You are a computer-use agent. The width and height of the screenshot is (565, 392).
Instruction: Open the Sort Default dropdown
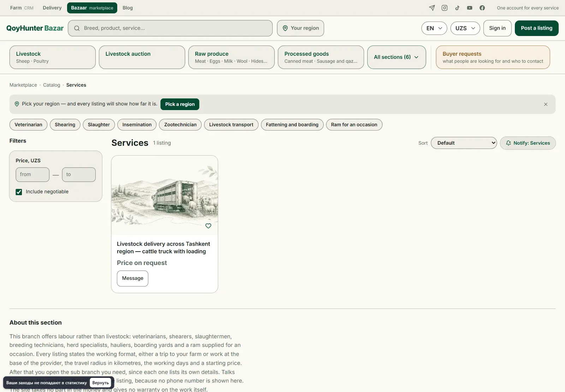[464, 143]
